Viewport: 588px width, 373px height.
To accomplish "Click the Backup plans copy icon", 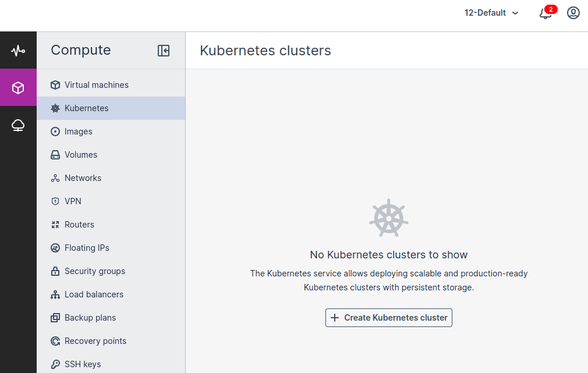I will point(55,318).
